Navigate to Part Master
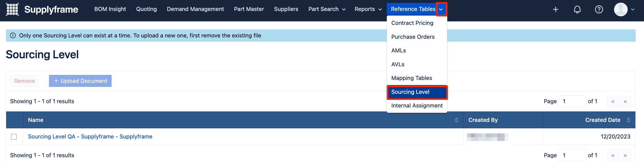 [249, 9]
